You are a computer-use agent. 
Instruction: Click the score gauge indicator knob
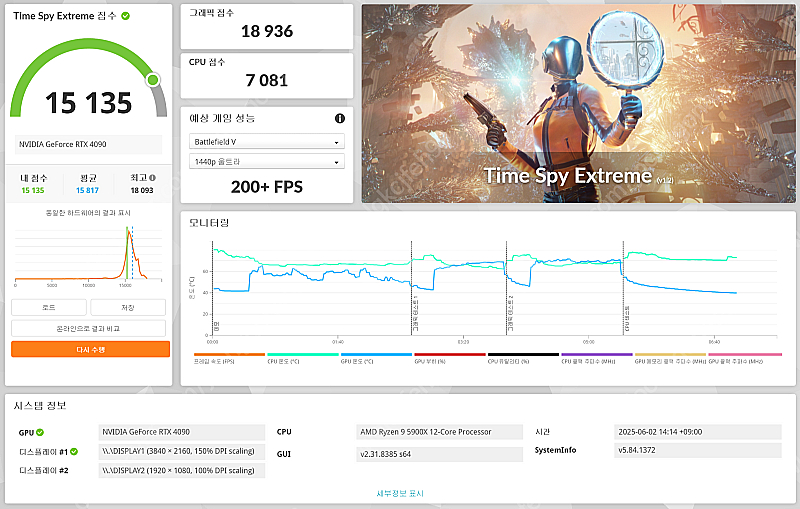click(153, 80)
